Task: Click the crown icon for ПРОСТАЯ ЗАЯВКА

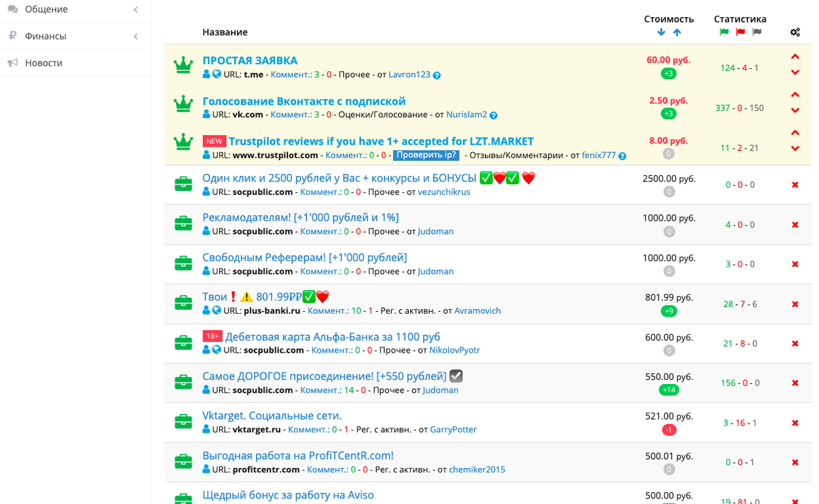Action: pos(183,65)
